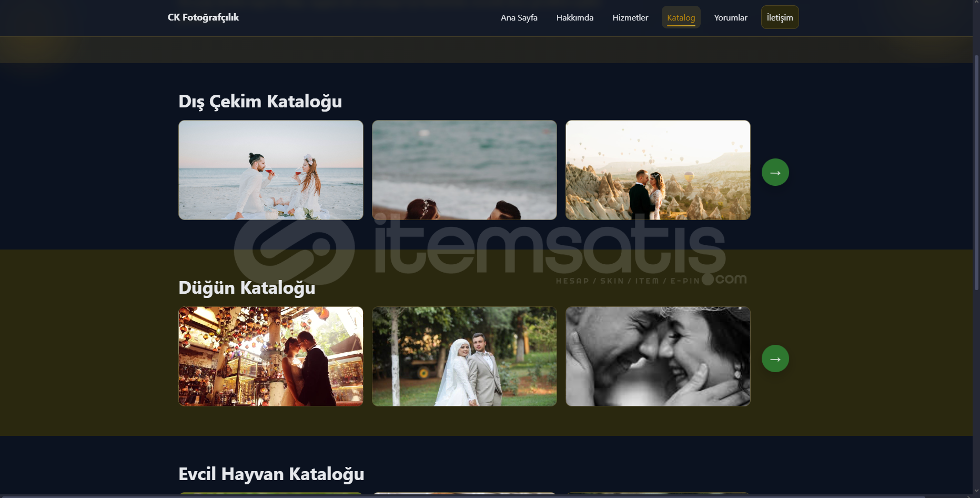
Task: Select Hizmetler in the top menu
Action: tap(630, 17)
